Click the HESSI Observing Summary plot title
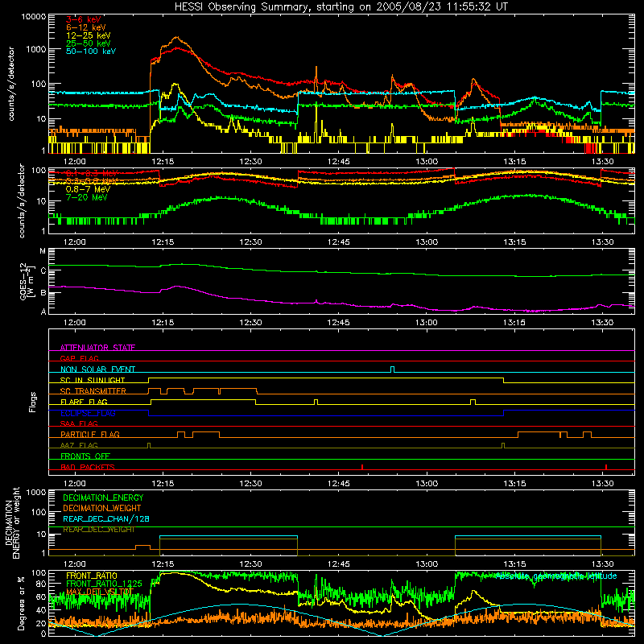This screenshot has height=644, width=644. tap(341, 7)
